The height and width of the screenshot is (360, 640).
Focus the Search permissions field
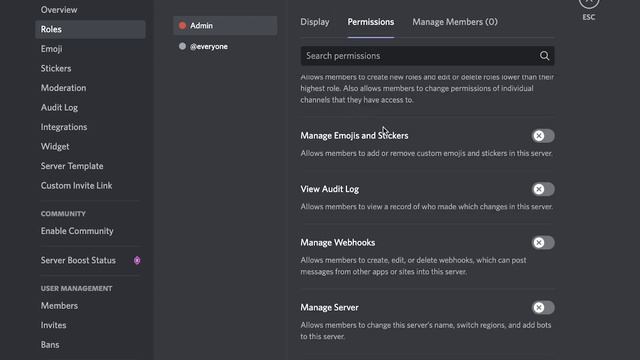(x=427, y=56)
